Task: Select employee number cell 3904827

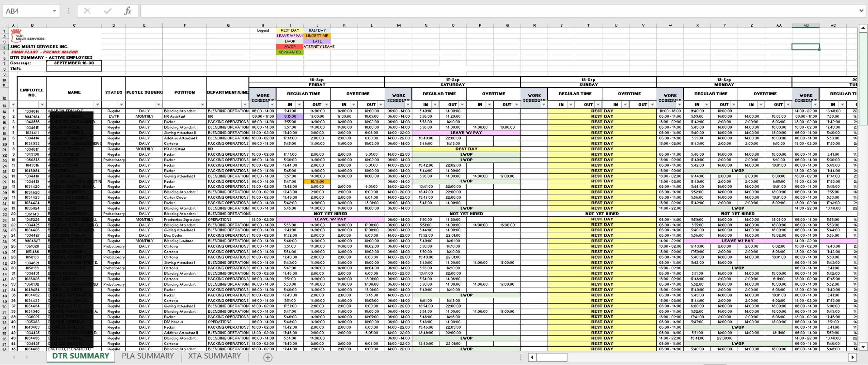Action: [x=32, y=241]
